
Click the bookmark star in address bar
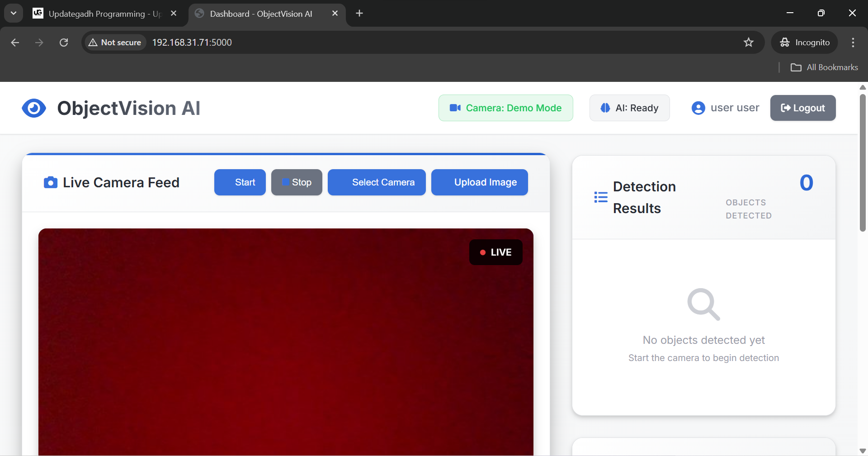pos(749,42)
